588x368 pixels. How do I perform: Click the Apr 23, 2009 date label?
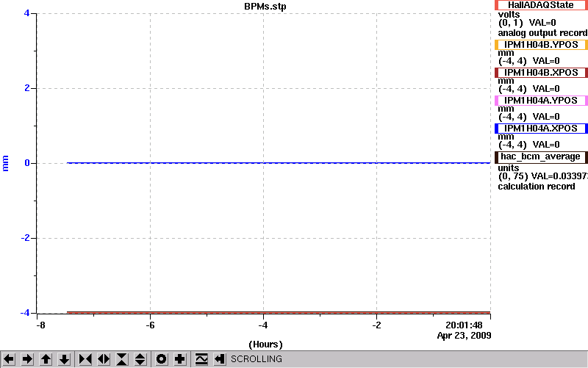click(465, 336)
